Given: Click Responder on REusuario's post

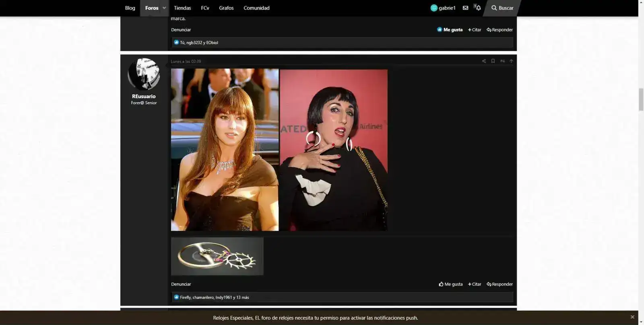Looking at the screenshot, I should 500,284.
